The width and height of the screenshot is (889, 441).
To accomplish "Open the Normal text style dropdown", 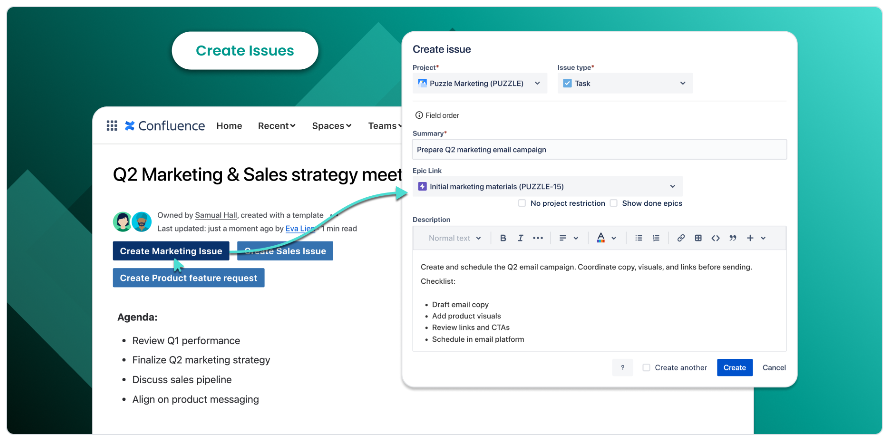I will (455, 238).
